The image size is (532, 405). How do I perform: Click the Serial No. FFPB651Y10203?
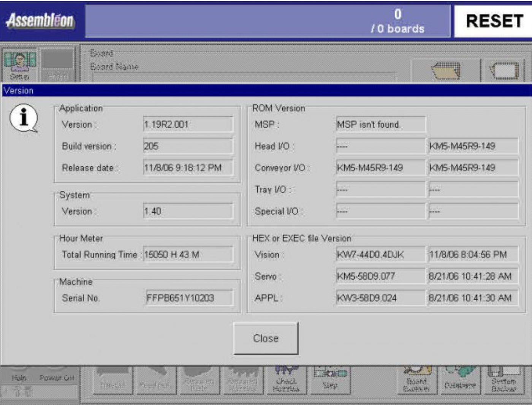(x=189, y=297)
